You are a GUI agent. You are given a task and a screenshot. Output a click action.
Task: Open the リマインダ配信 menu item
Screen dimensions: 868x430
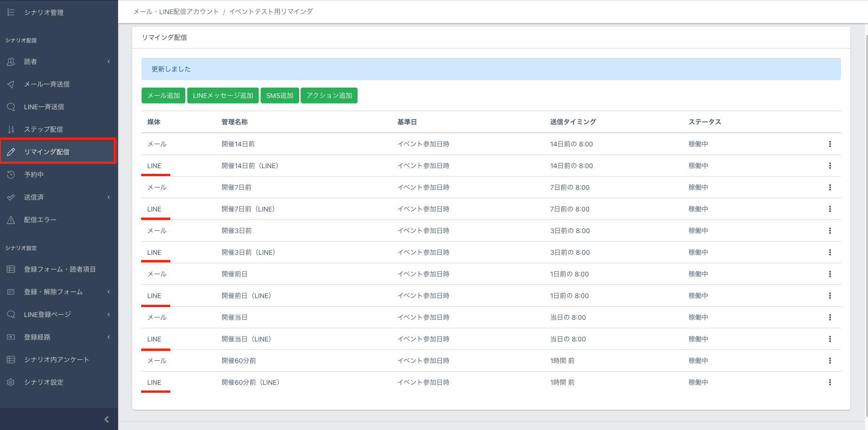click(x=47, y=152)
